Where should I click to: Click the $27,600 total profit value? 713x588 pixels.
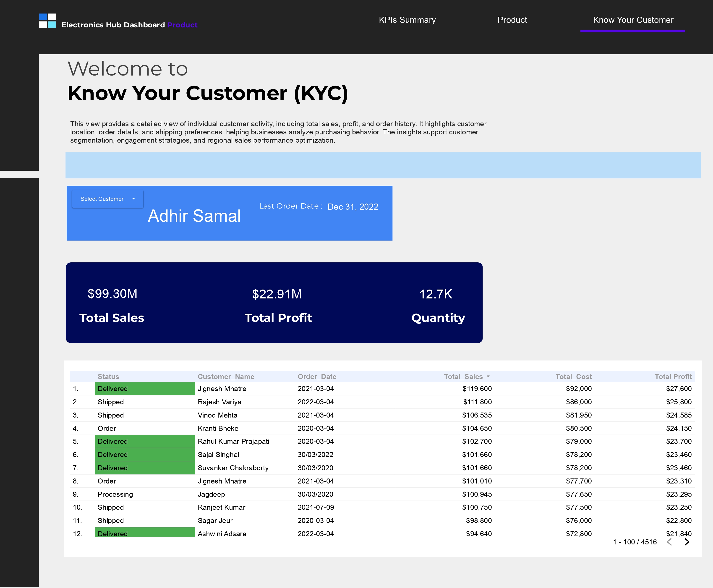[x=679, y=389]
